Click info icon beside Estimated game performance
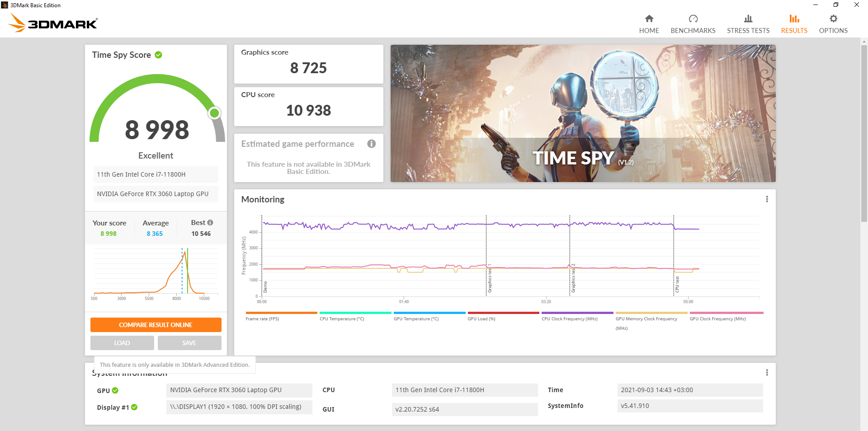The height and width of the screenshot is (431, 868). 372,144
